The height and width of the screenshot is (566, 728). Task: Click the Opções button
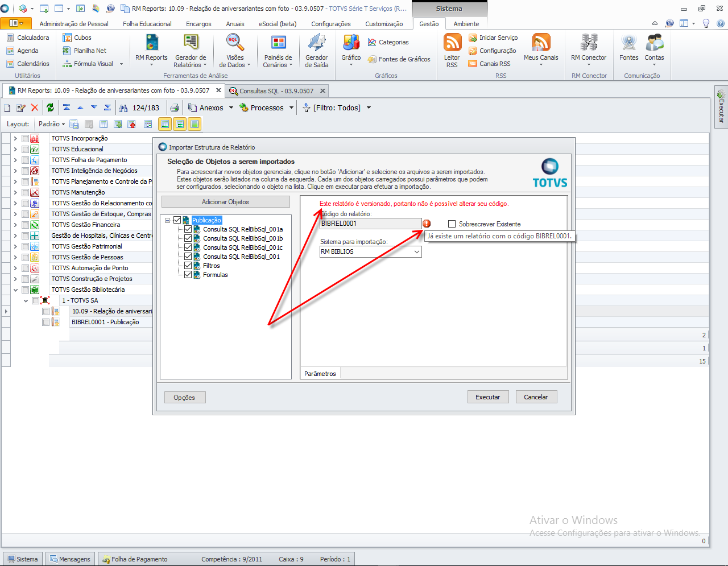point(184,398)
